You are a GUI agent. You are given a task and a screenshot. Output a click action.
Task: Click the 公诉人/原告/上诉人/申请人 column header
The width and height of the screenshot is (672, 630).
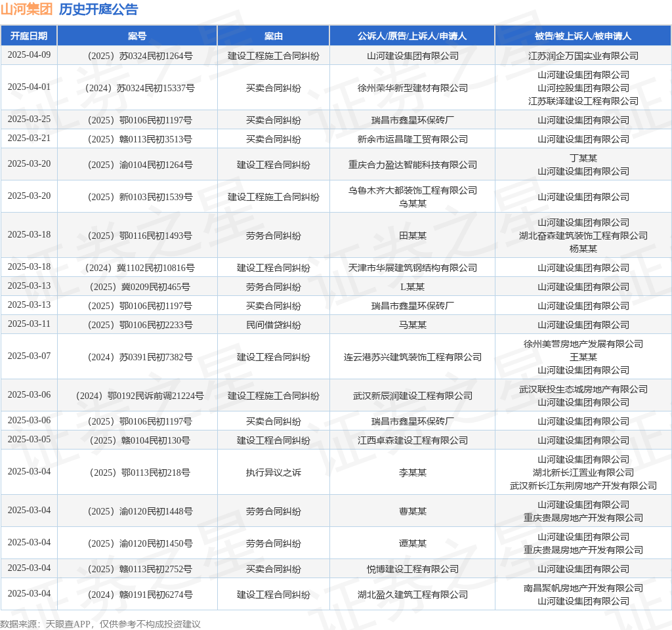tap(412, 36)
